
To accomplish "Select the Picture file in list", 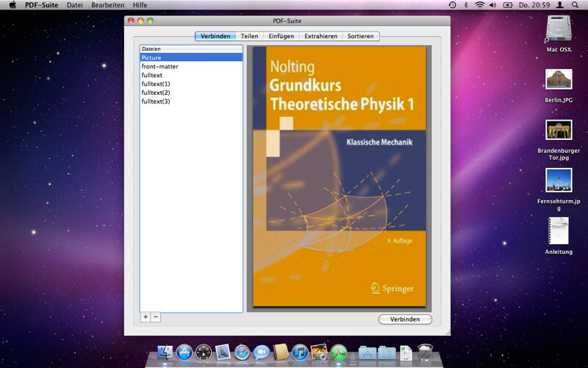I will coord(191,57).
